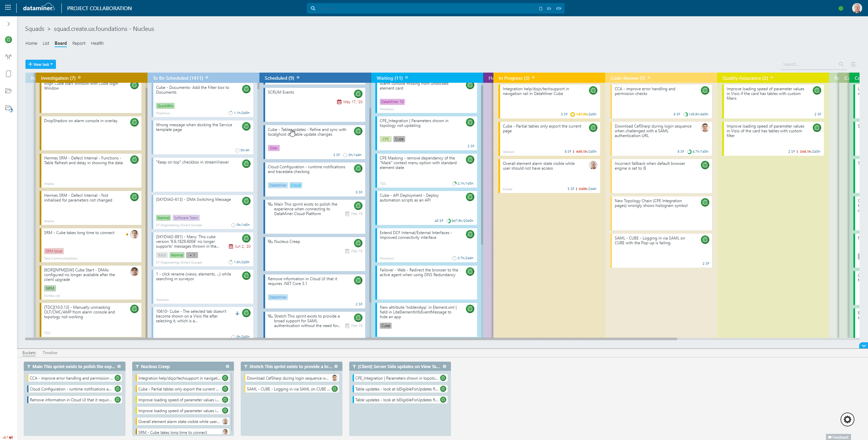Open Incorrect fallback default browser card
The image size is (868, 440).
click(661, 176)
